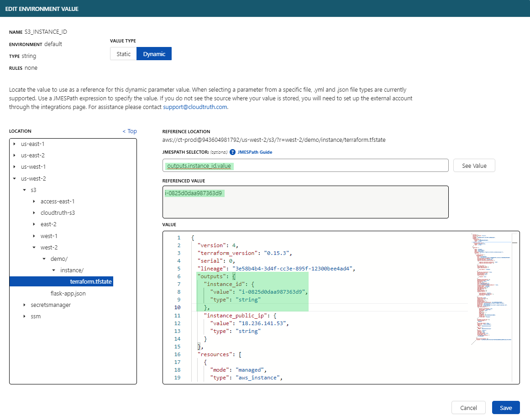Select the Dynamic value type
The image size is (530, 420).
coord(154,54)
